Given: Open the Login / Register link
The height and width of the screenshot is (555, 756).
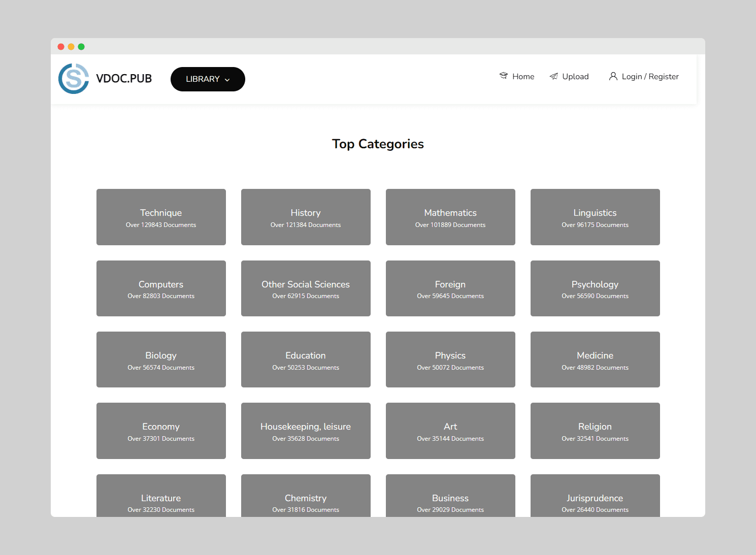Looking at the screenshot, I should click(650, 77).
